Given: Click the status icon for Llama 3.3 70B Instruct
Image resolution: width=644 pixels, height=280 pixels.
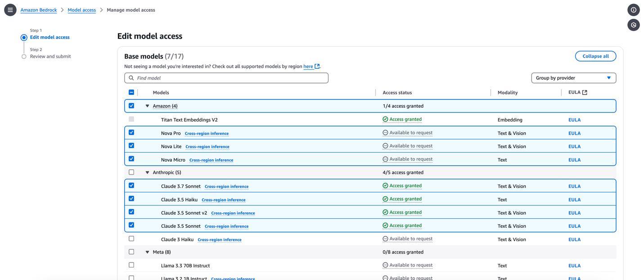Looking at the screenshot, I should click(x=385, y=265).
